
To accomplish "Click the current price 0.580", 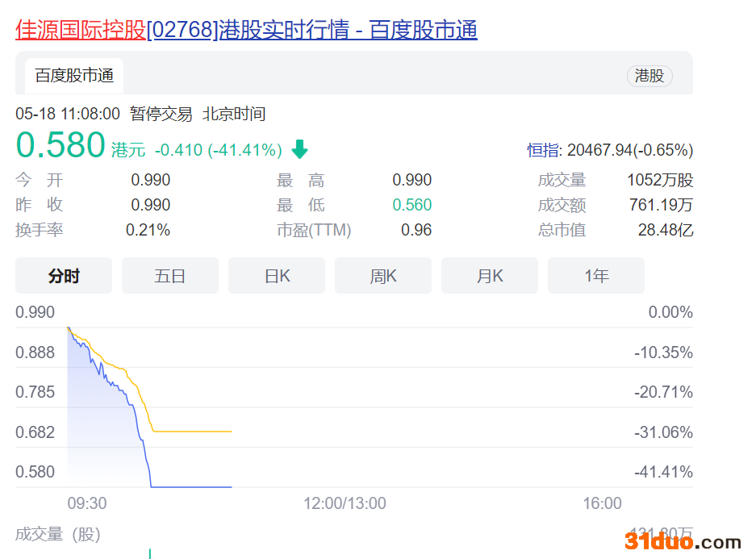I will (x=61, y=144).
